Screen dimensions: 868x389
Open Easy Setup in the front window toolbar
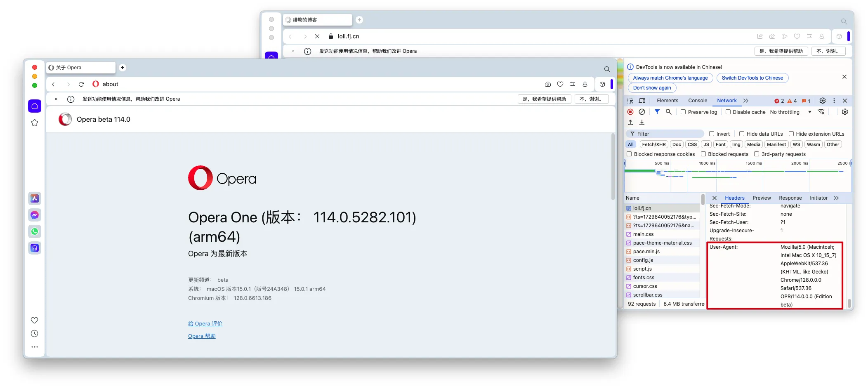(573, 84)
